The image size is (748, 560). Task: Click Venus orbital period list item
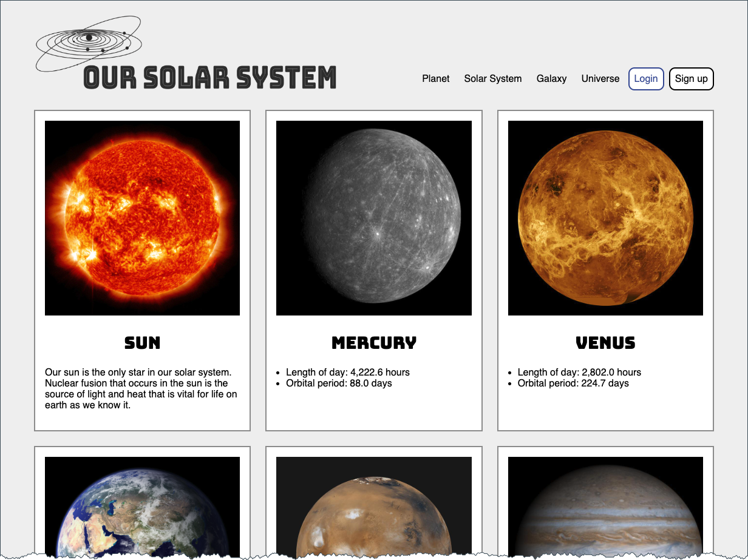[x=573, y=383]
